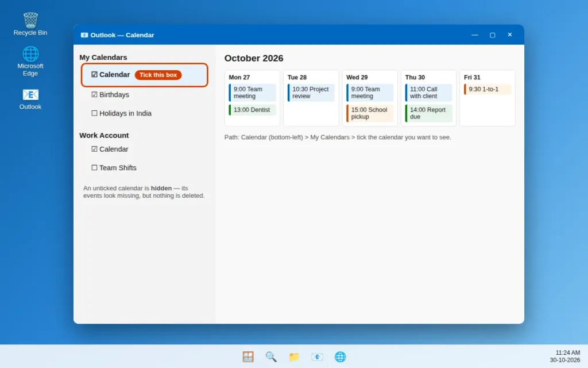Screen dimensions: 588x368
Task: Select the Wed 29 day header
Action: pos(357,77)
